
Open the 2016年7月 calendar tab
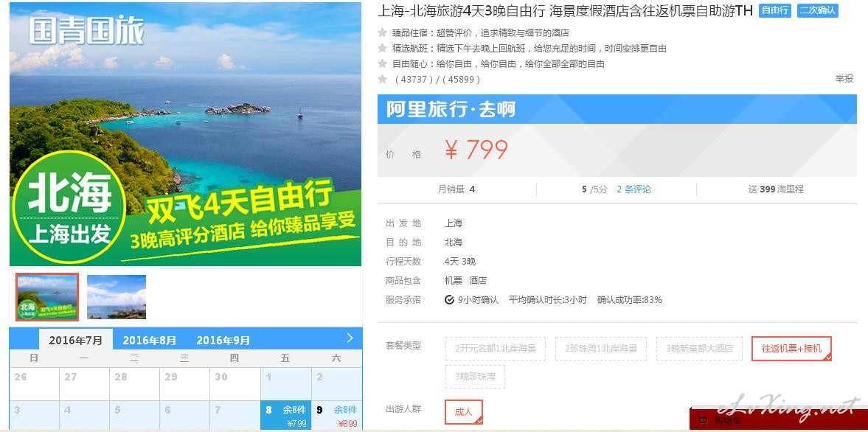click(76, 340)
